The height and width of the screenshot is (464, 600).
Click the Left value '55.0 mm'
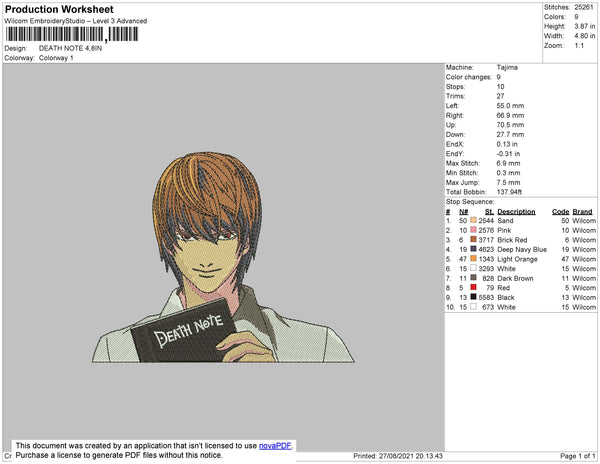pyautogui.click(x=510, y=106)
